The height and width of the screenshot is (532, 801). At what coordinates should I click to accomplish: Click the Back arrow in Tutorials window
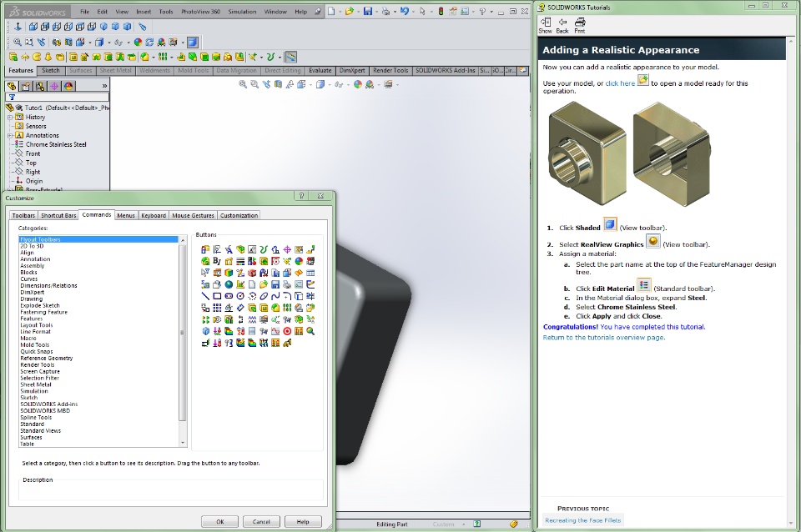click(x=562, y=25)
